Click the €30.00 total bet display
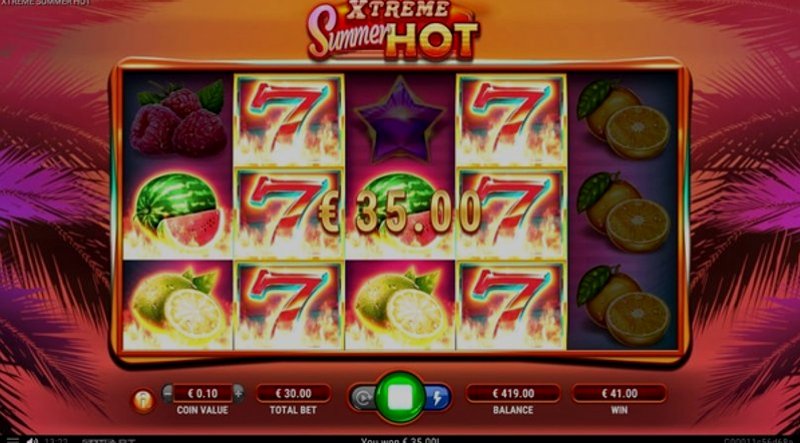This screenshot has width=800, height=443. (293, 393)
